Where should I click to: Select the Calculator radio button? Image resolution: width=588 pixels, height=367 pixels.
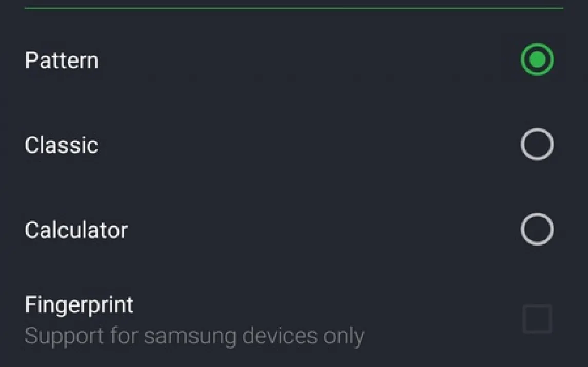pyautogui.click(x=537, y=229)
